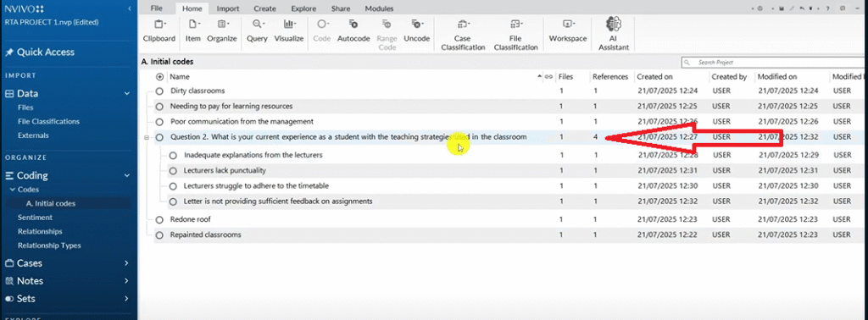Open the feedback chat bubble icon
This screenshot has height=320, width=868.
tap(843, 8)
